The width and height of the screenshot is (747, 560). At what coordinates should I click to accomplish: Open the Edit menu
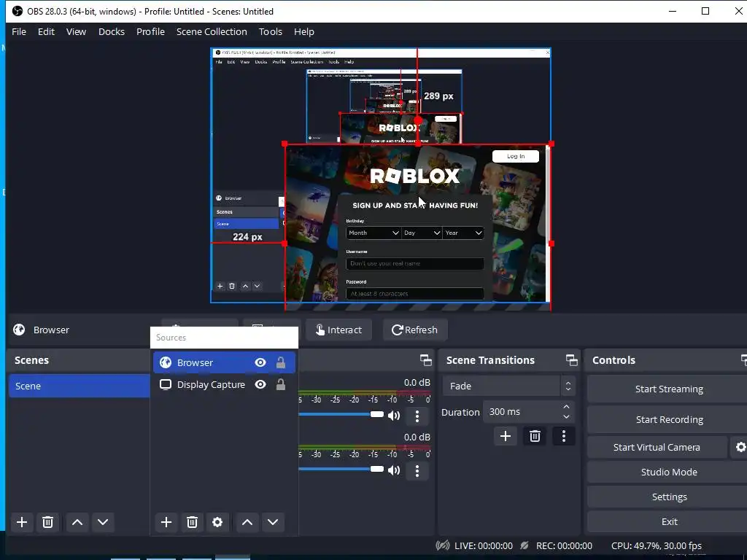click(x=46, y=32)
